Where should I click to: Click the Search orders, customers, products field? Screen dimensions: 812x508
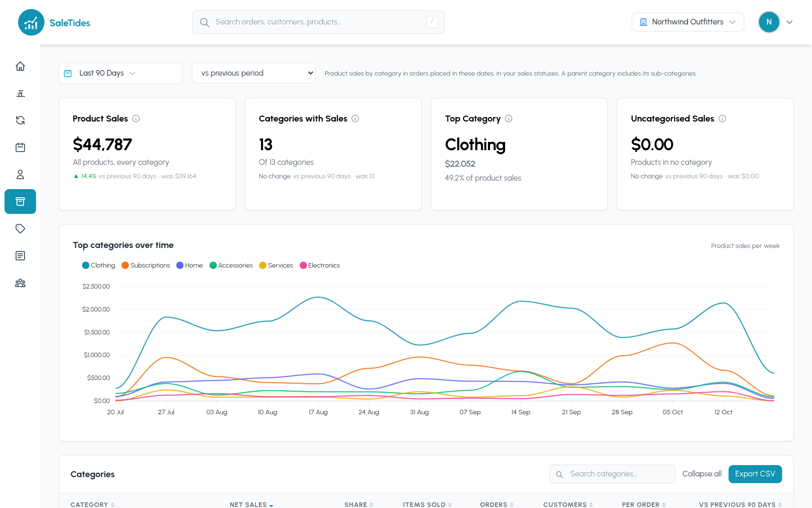pyautogui.click(x=318, y=22)
